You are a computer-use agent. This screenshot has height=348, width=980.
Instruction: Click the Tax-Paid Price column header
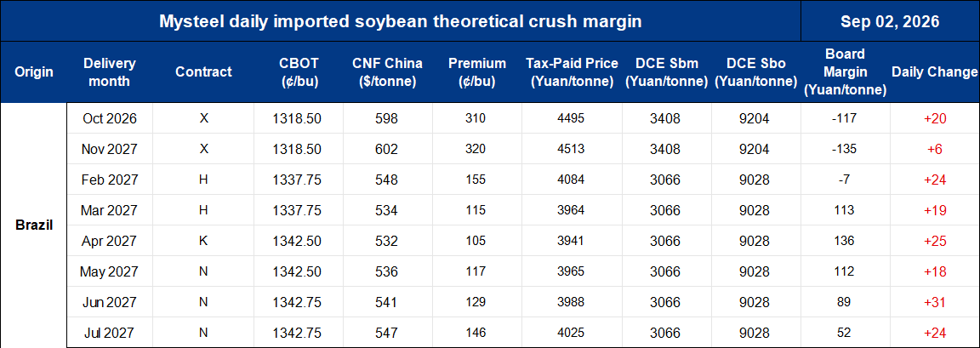(572, 71)
